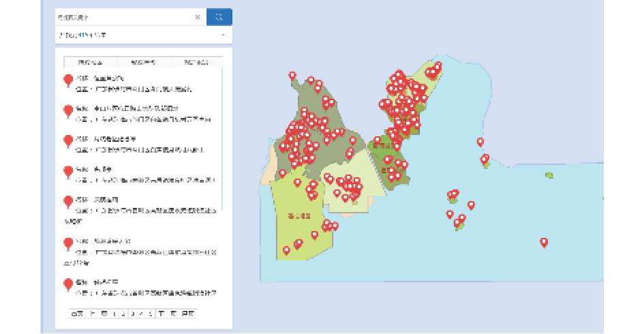This screenshot has width=644, height=334.
Task: Click the blue search button with magnifier icon
Action: (x=219, y=17)
